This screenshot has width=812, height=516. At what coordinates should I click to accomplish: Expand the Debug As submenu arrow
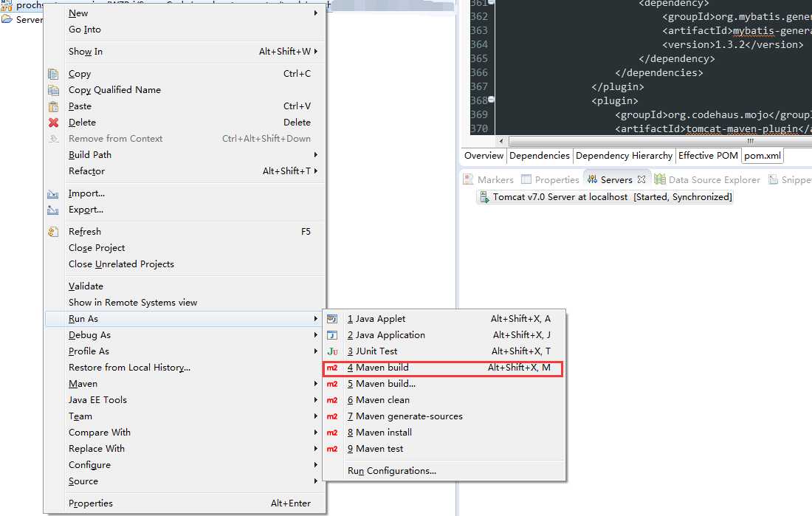click(x=315, y=335)
